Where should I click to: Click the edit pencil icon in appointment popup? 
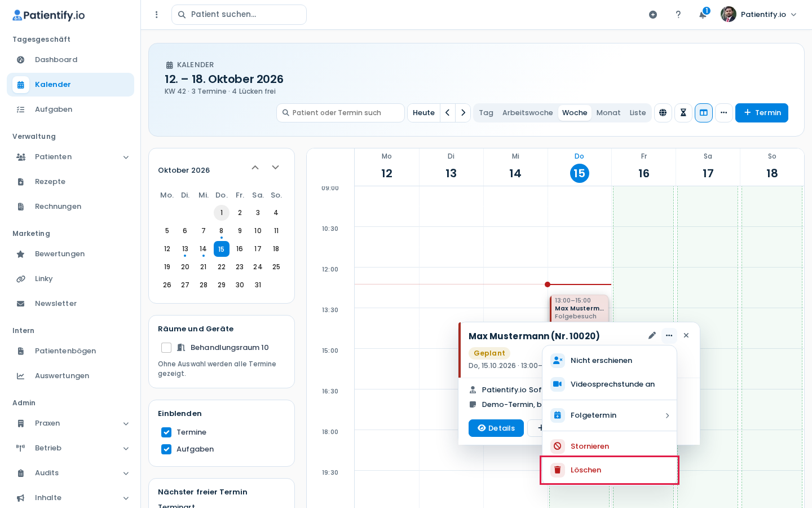(x=652, y=335)
